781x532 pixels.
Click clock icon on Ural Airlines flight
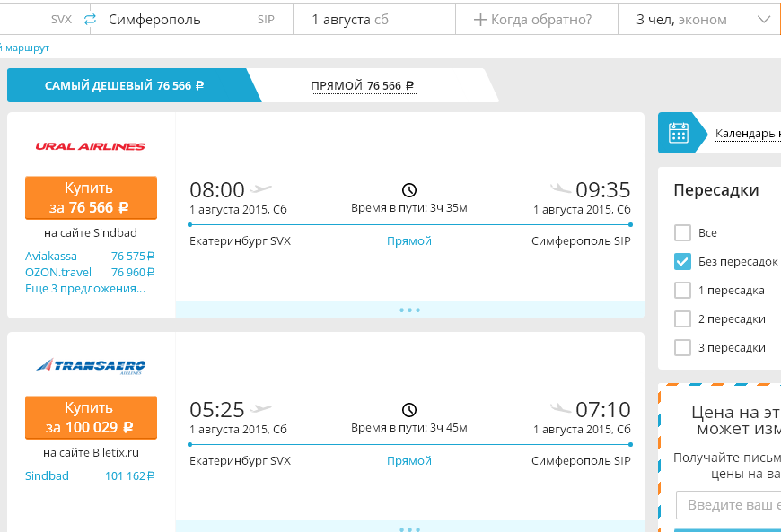[x=409, y=190]
